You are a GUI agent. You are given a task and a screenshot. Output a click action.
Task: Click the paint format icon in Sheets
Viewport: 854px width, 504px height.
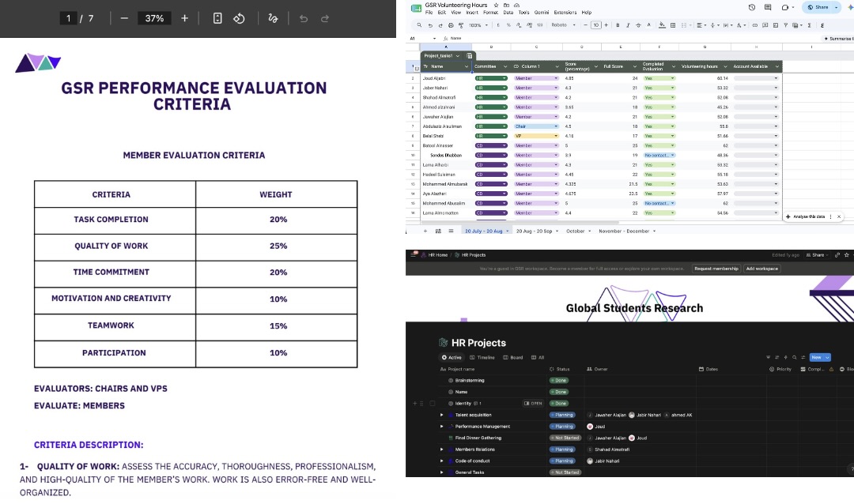coord(461,25)
